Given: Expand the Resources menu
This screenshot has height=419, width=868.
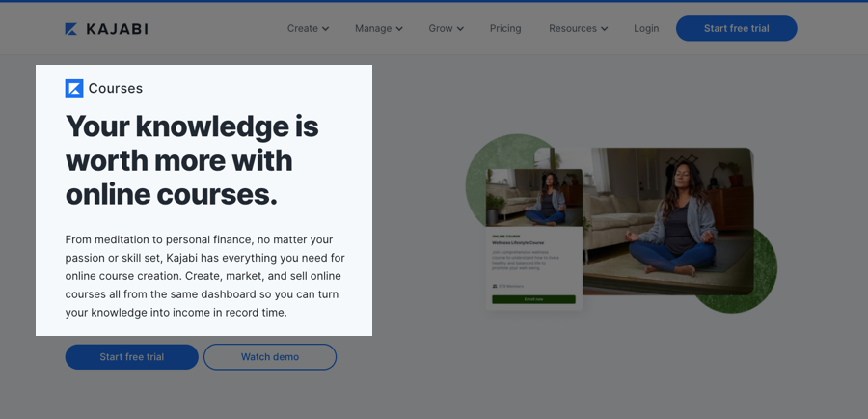Looking at the screenshot, I should pos(578,28).
